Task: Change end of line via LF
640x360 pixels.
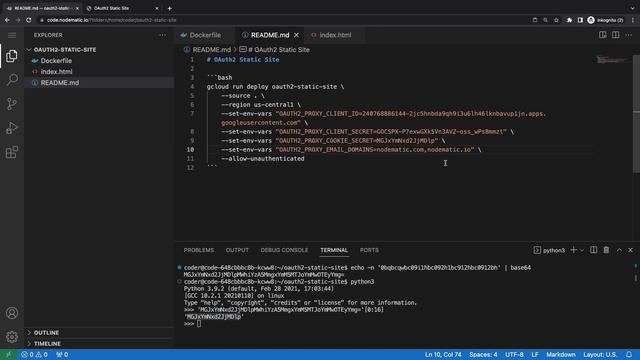Action: pyautogui.click(x=535, y=354)
